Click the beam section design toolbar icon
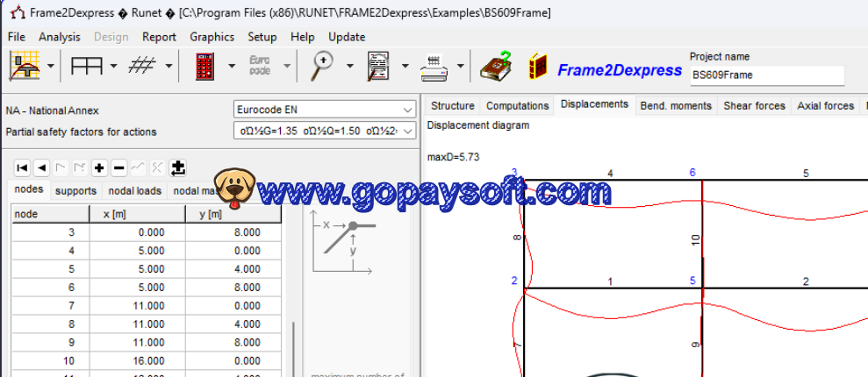This screenshot has height=377, width=868. pyautogui.click(x=25, y=66)
